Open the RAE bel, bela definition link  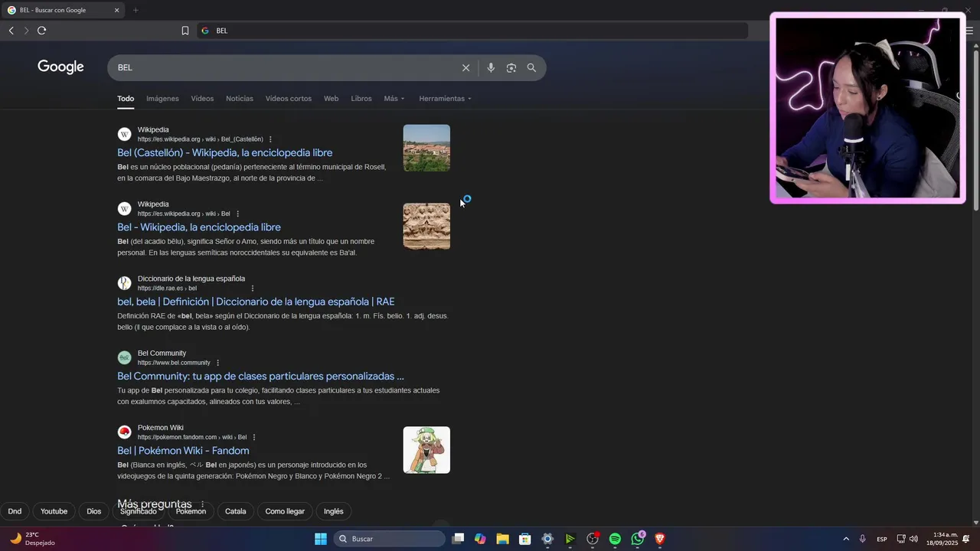256,302
